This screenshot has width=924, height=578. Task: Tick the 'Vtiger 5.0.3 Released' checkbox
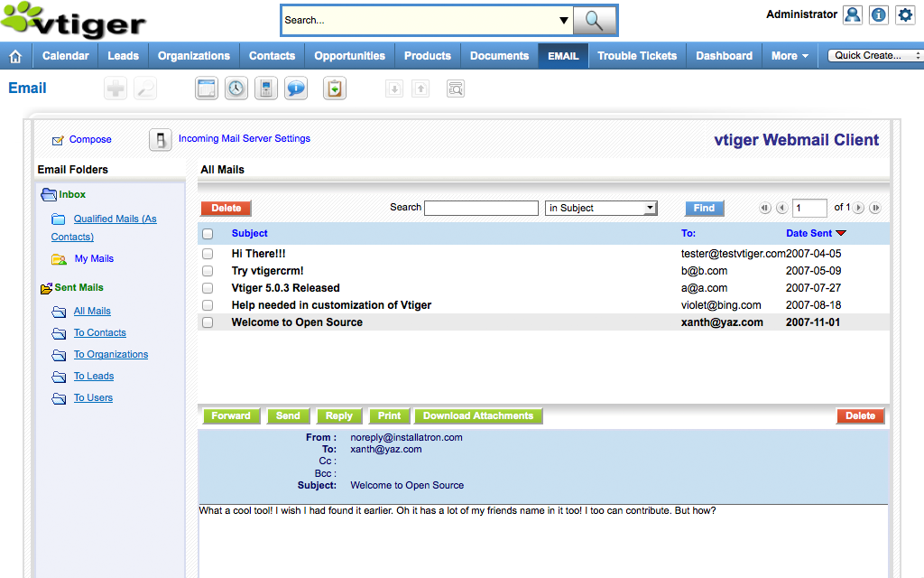[x=208, y=288]
